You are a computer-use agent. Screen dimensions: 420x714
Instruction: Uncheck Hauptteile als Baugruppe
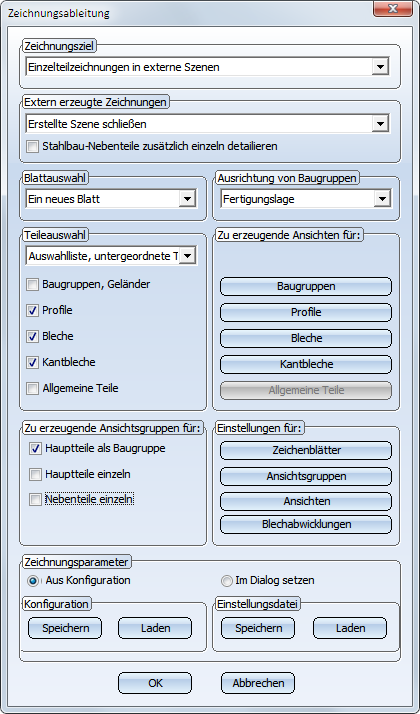(35, 449)
